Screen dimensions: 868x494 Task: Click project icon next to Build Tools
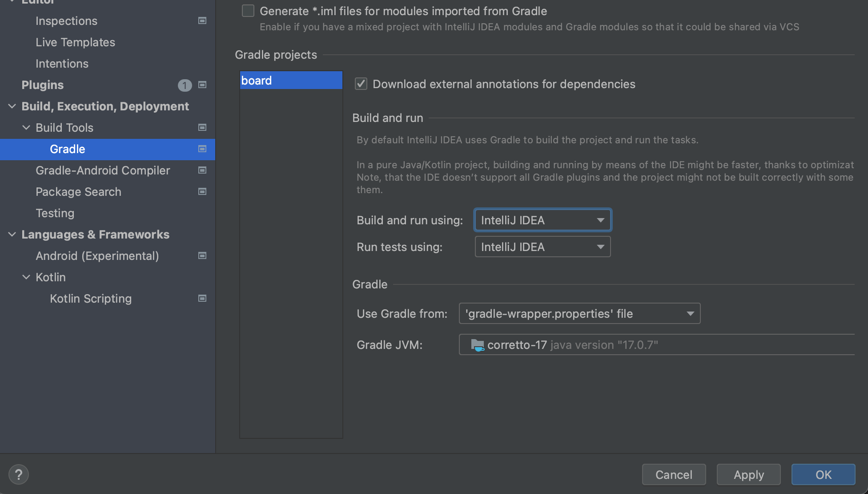click(202, 128)
